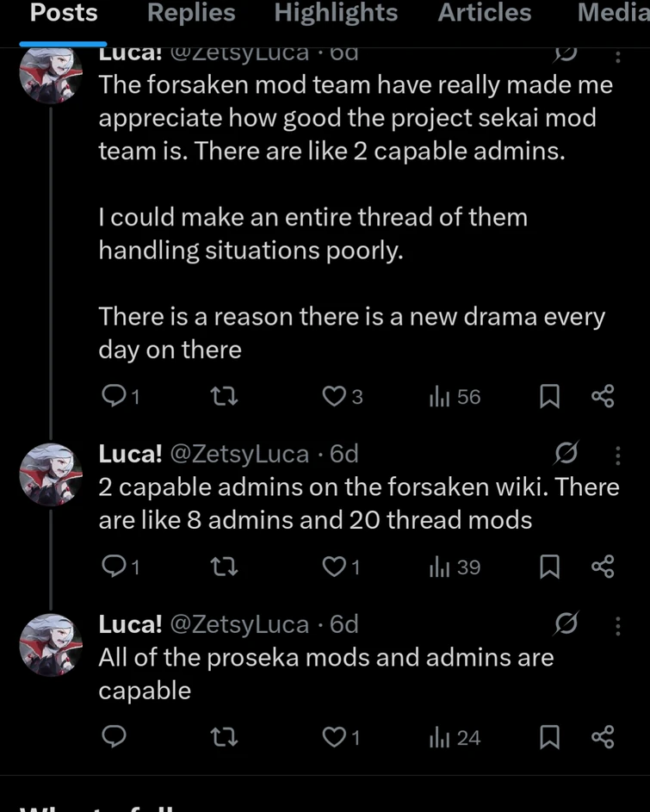Screen dimensions: 650x812
Task: Switch to the Highlights tab
Action: point(336,13)
